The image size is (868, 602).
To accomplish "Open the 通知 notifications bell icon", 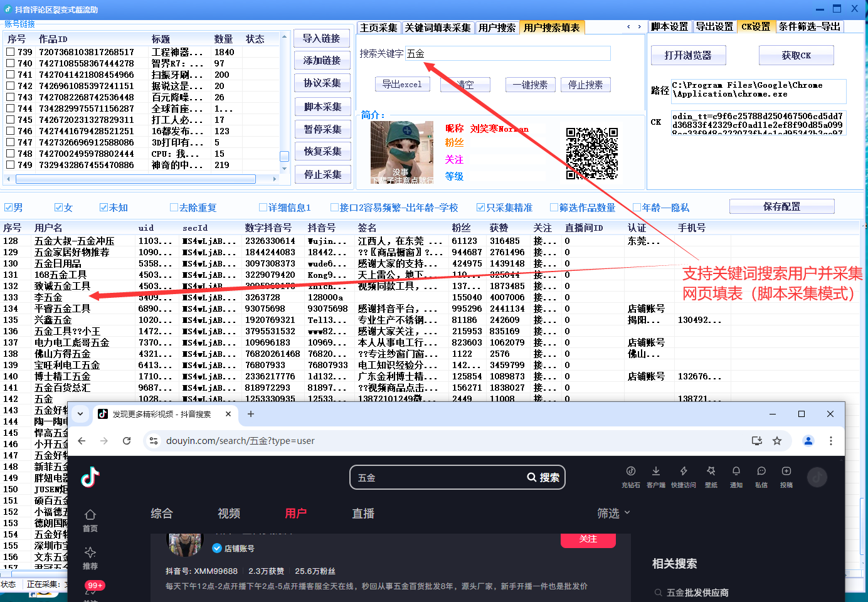I will pyautogui.click(x=736, y=472).
